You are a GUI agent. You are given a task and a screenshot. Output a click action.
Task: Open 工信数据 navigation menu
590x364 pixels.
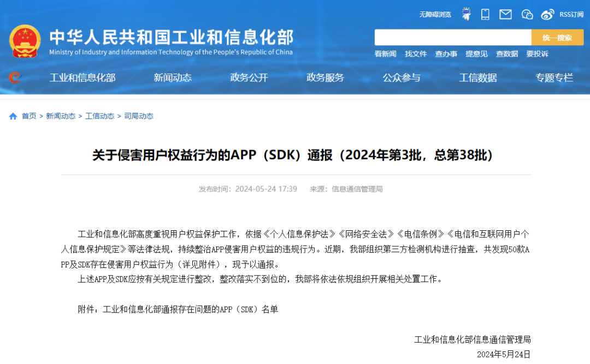click(x=478, y=77)
